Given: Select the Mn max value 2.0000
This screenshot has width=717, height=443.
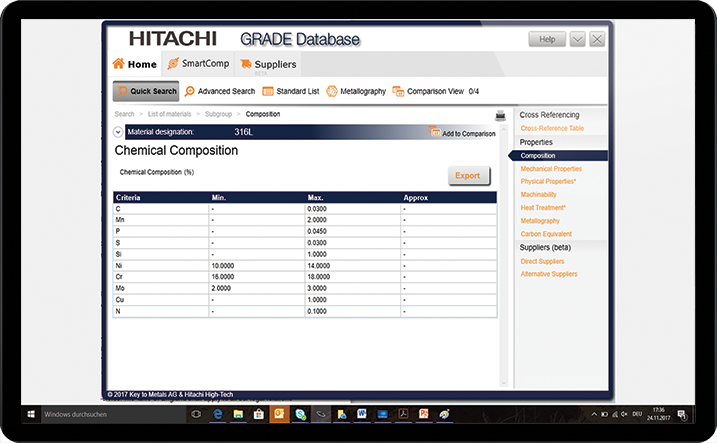Looking at the screenshot, I should tap(317, 220).
